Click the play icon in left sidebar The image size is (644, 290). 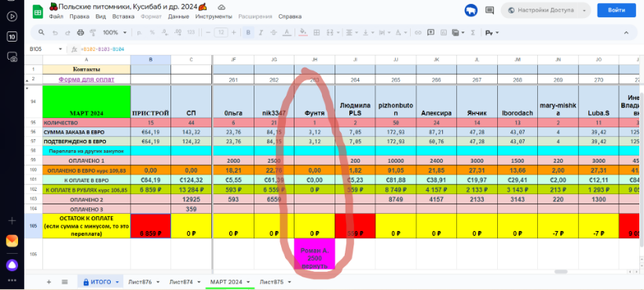pyautogui.click(x=12, y=17)
